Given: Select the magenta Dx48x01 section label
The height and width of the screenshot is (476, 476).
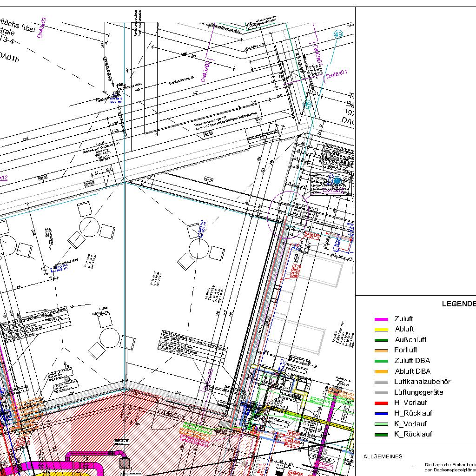Looking at the screenshot, I should pos(337,74).
